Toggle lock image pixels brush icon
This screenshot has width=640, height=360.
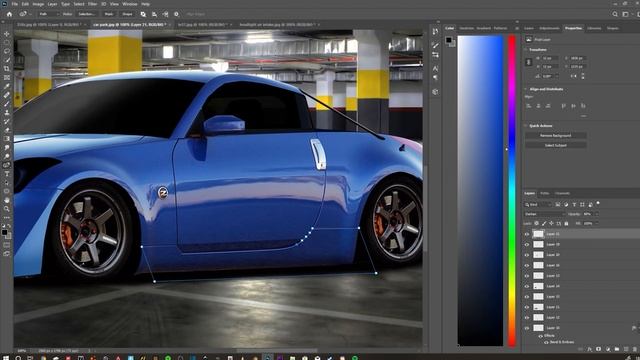(x=544, y=223)
